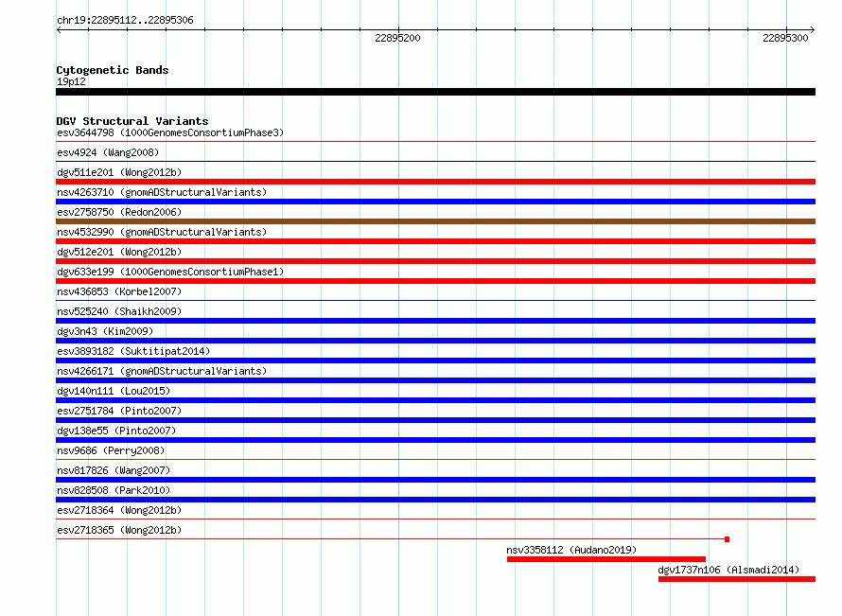Click the right arrow of the ruler
842x616 pixels.
813,29
